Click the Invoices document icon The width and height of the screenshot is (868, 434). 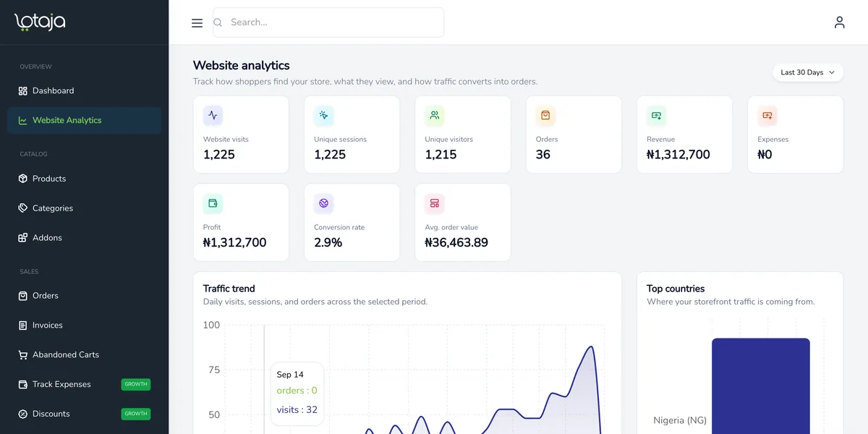22,325
